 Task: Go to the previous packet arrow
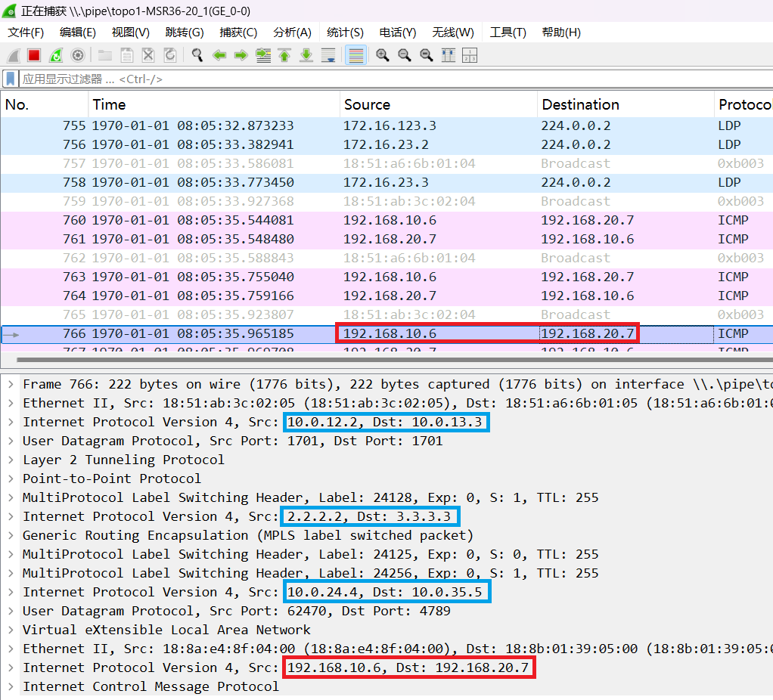(219, 55)
